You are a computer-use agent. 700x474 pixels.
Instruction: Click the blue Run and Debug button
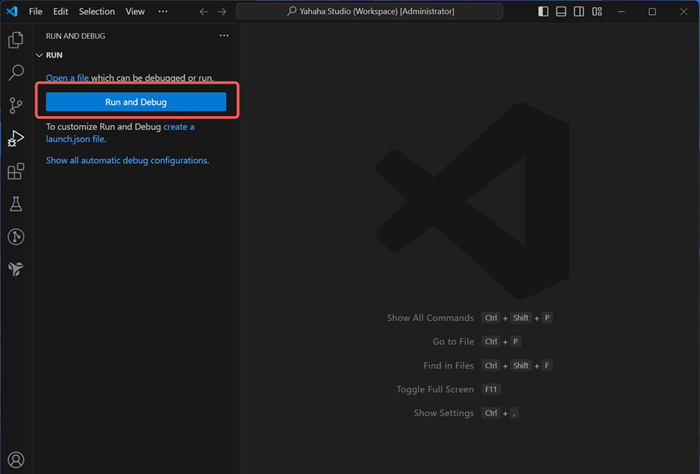pos(136,102)
